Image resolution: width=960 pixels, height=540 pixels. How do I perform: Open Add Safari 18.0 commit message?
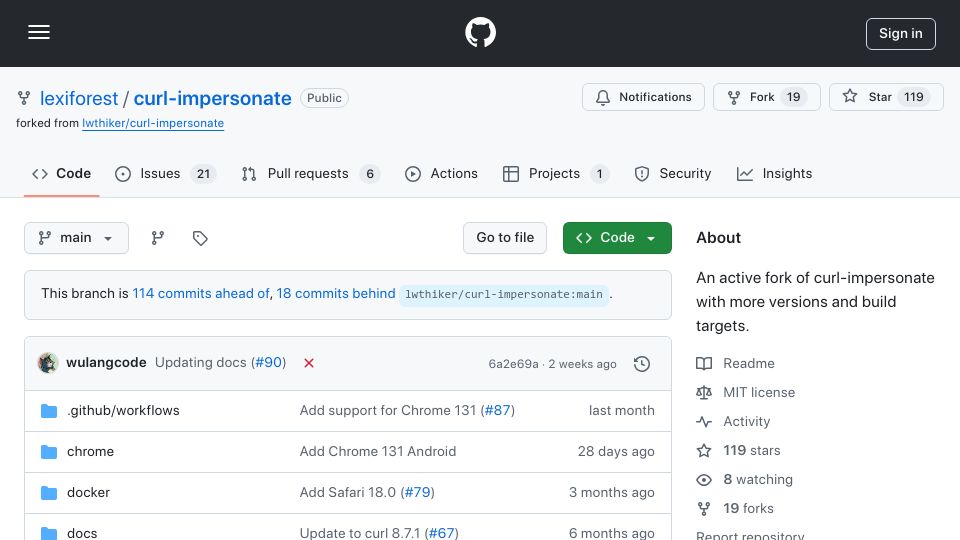click(348, 493)
